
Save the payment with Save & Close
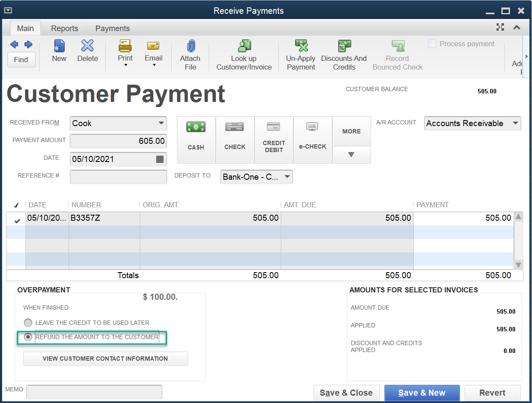[346, 393]
